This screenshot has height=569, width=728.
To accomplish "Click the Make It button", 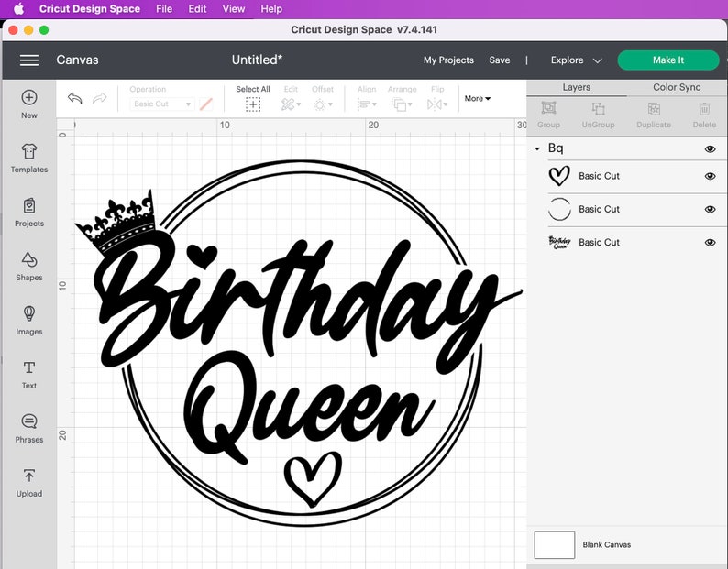I will pyautogui.click(x=668, y=60).
